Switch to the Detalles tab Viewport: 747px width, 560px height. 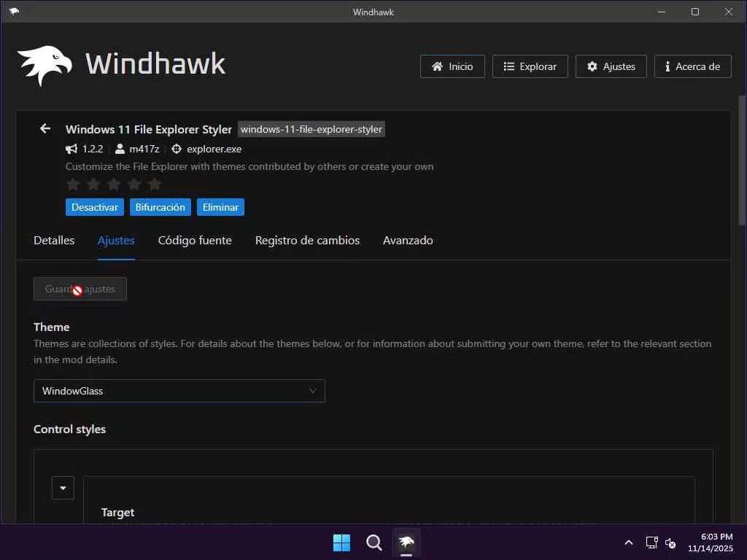point(54,241)
